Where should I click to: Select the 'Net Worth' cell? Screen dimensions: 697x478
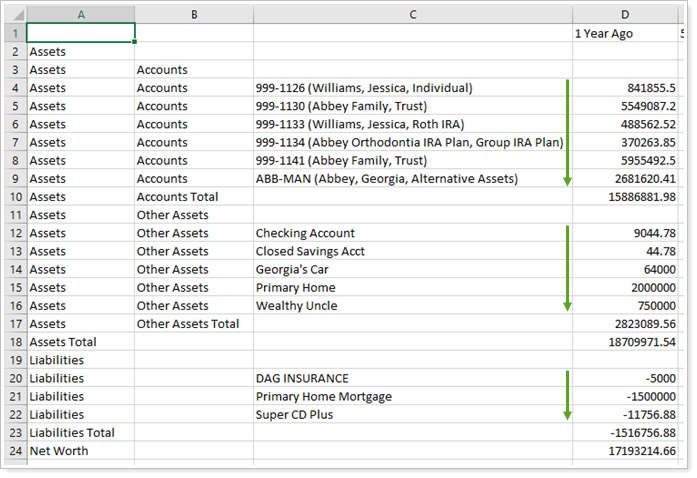pos(80,451)
